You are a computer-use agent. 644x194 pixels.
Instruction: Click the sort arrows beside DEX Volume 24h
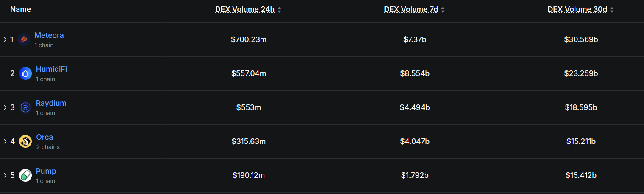[279, 10]
